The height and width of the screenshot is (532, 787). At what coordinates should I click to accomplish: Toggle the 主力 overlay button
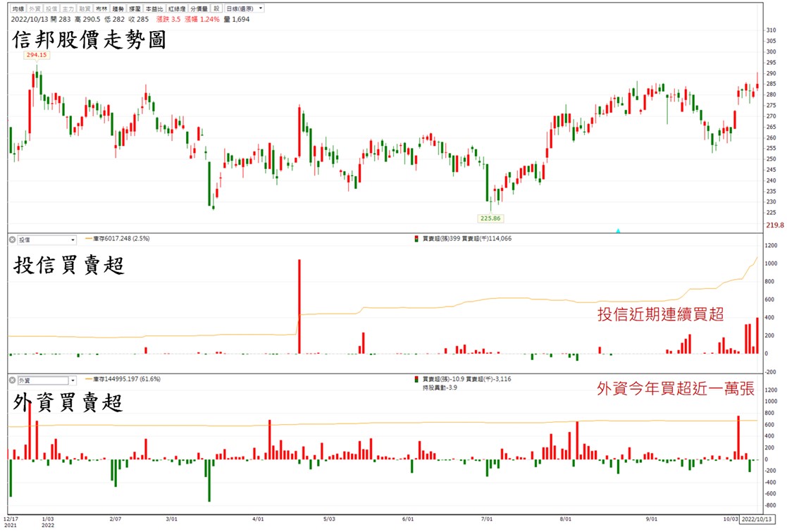(x=68, y=8)
